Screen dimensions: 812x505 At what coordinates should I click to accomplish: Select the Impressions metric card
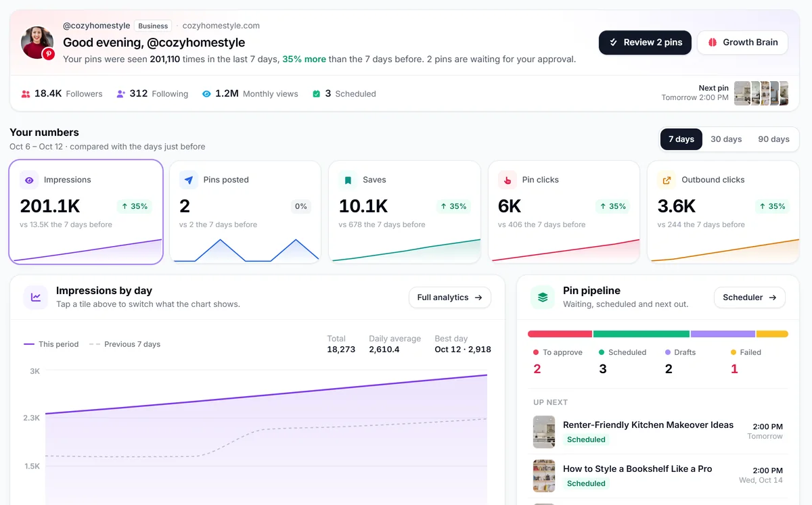coord(86,212)
